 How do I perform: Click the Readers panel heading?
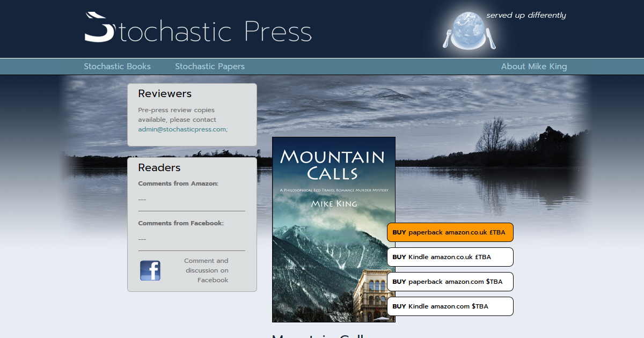pos(159,168)
